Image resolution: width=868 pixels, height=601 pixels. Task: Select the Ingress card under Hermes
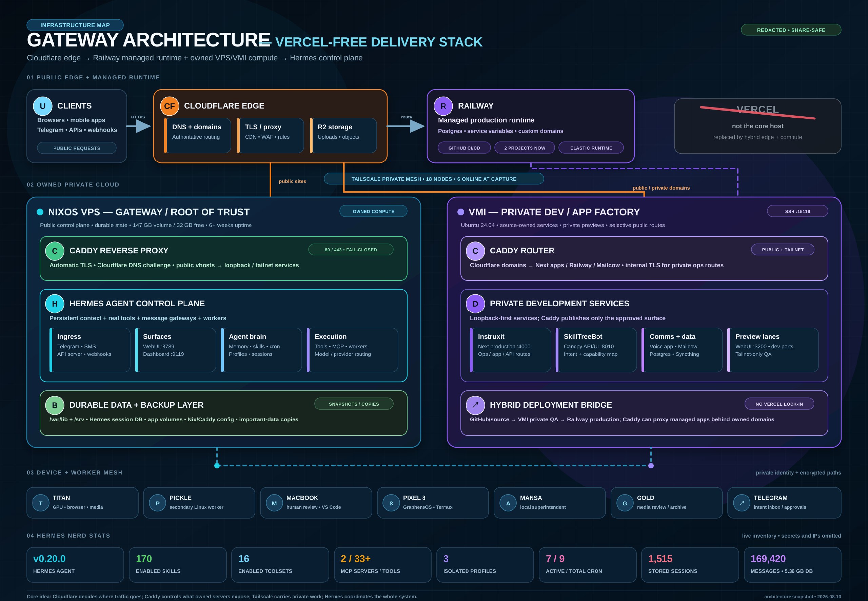click(x=90, y=350)
